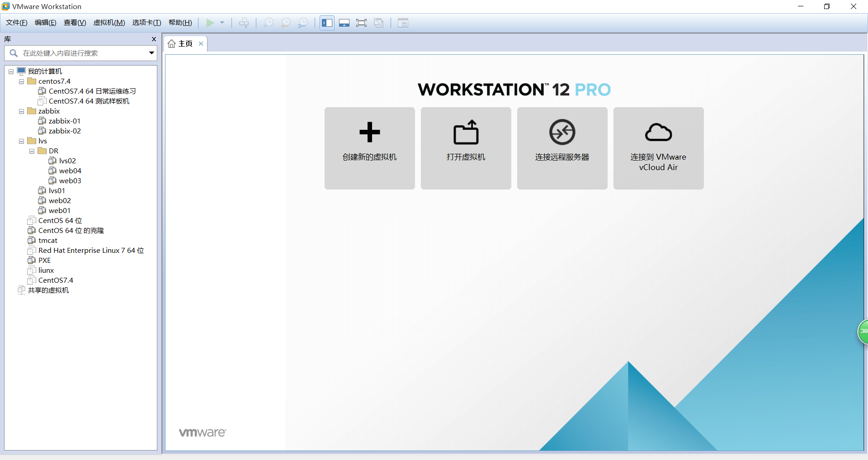This screenshot has width=868, height=460.
Task: Open the 编辑(E) menu
Action: tap(46, 23)
